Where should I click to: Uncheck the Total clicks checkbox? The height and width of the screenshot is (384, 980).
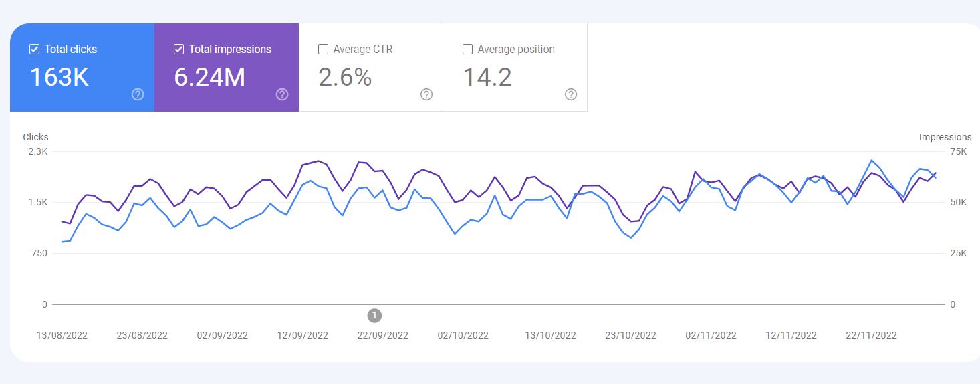pyautogui.click(x=35, y=49)
